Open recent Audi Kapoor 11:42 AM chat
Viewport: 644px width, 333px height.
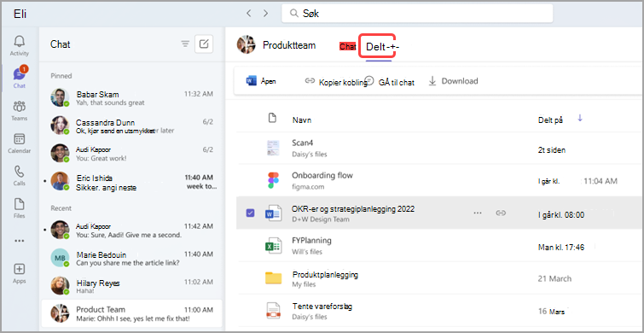pyautogui.click(x=132, y=231)
